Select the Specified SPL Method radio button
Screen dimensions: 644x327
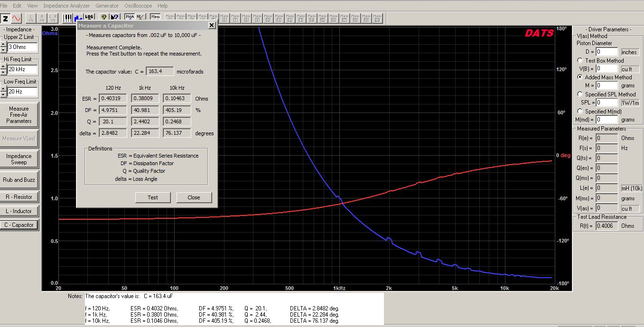580,94
